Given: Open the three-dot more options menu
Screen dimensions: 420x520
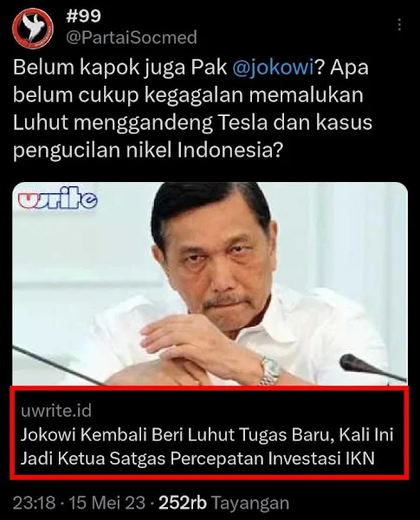Looking at the screenshot, I should click(399, 24).
